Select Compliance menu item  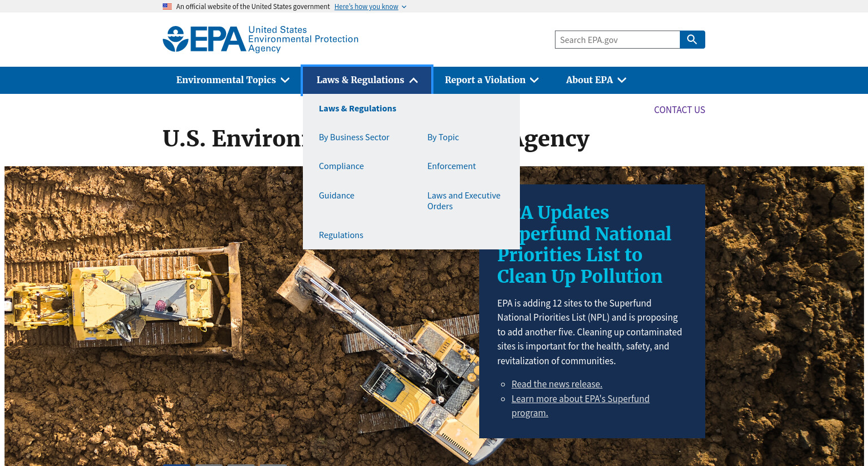[341, 166]
